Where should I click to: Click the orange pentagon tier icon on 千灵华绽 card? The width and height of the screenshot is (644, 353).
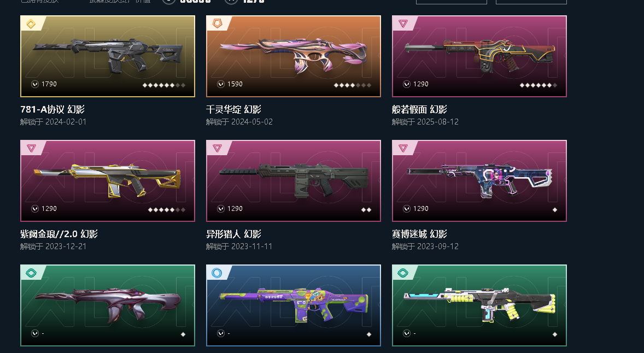pos(217,24)
